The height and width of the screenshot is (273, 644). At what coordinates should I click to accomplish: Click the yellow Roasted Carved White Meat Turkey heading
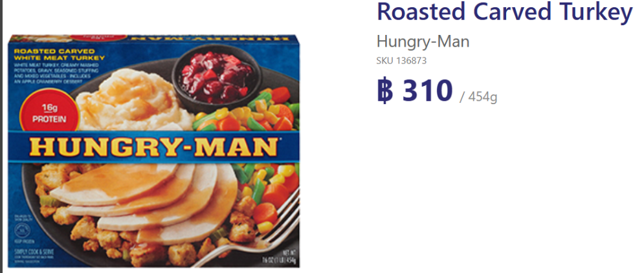click(x=58, y=54)
